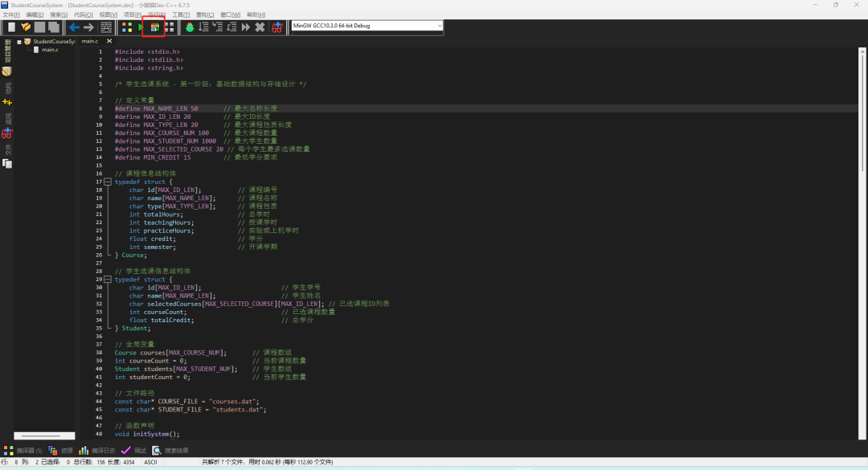
Task: Click the Rebuild All icon
Action: click(x=170, y=27)
